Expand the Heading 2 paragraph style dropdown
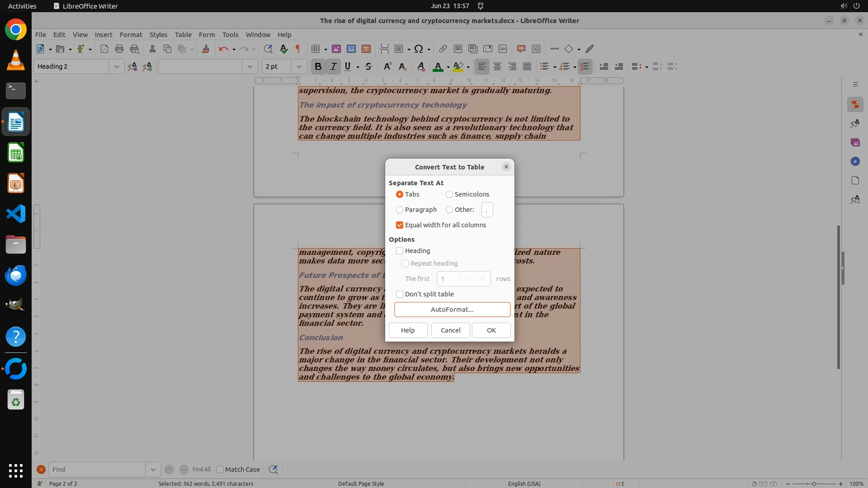868x488 pixels. pyautogui.click(x=116, y=66)
